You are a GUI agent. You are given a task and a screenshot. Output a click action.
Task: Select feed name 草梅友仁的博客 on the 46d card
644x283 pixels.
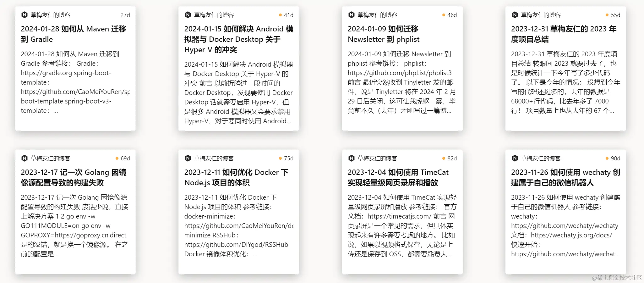coord(377,15)
